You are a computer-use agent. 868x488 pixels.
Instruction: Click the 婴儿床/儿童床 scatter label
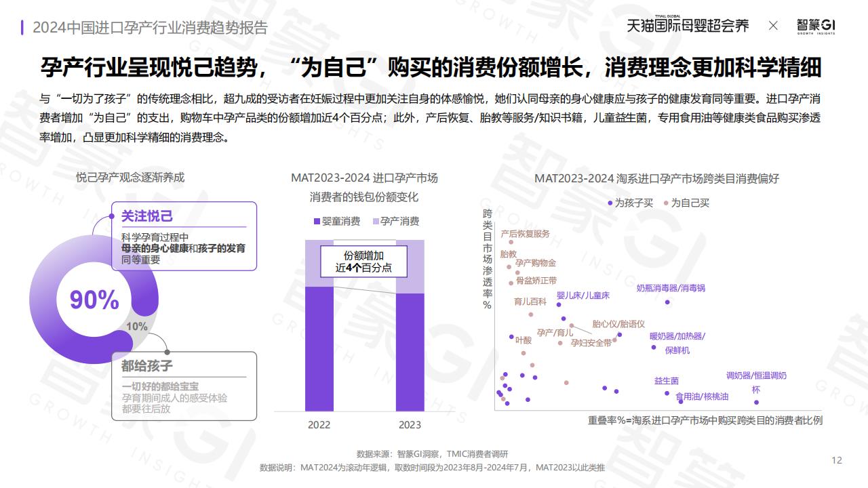pyautogui.click(x=583, y=296)
